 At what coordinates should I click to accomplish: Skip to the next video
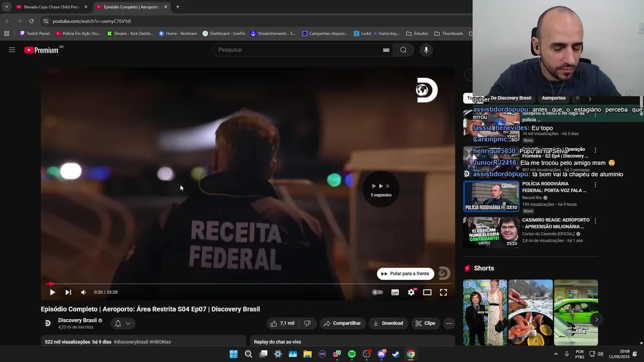tap(68, 292)
